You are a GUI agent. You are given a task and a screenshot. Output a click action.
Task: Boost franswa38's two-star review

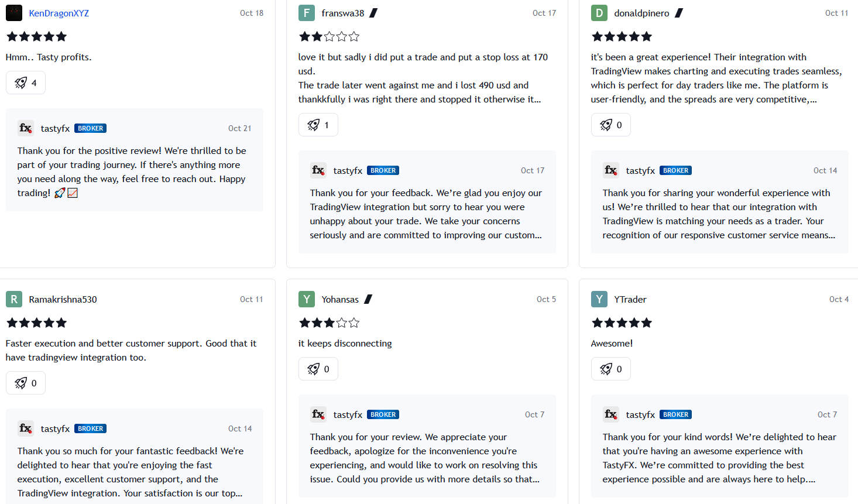(318, 125)
